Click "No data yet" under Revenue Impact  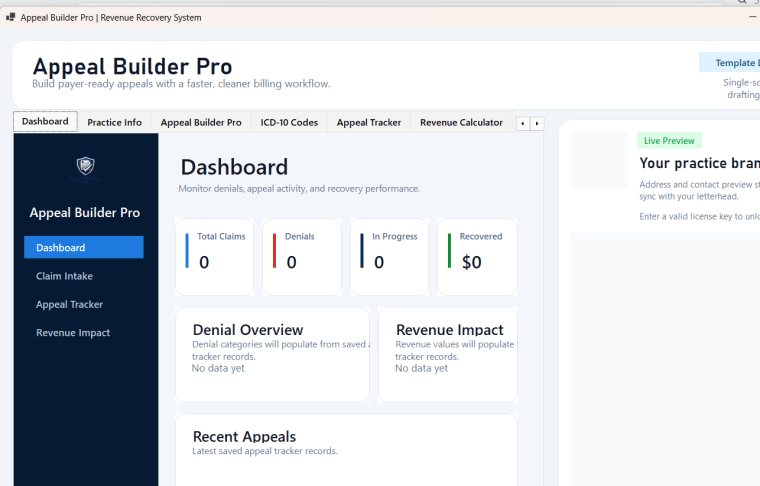click(x=421, y=368)
